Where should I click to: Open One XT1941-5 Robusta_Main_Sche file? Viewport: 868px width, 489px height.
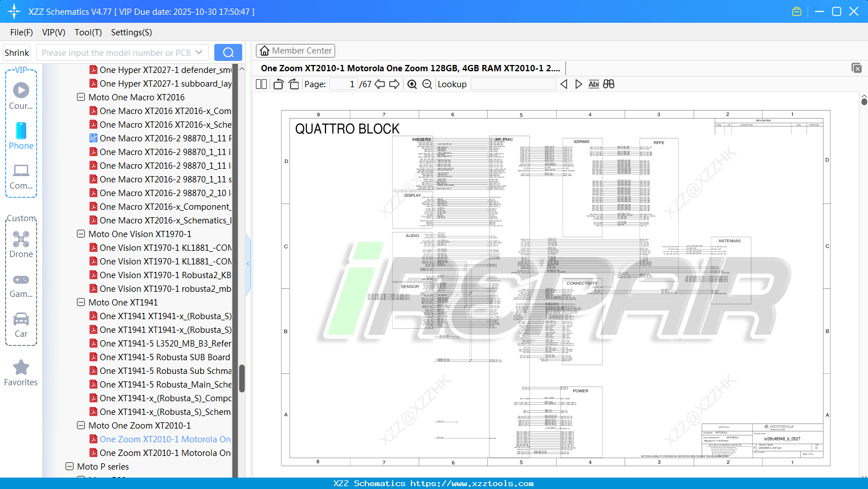click(x=166, y=385)
